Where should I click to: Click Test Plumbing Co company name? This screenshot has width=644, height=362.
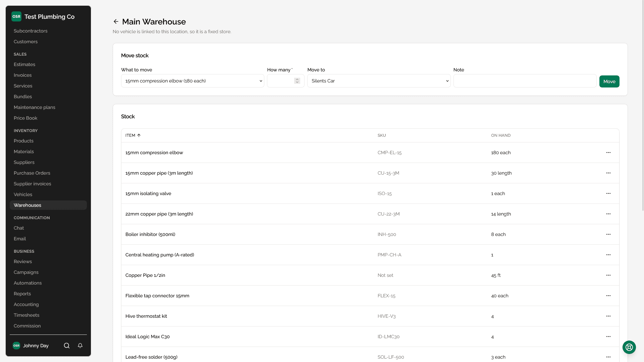click(49, 17)
